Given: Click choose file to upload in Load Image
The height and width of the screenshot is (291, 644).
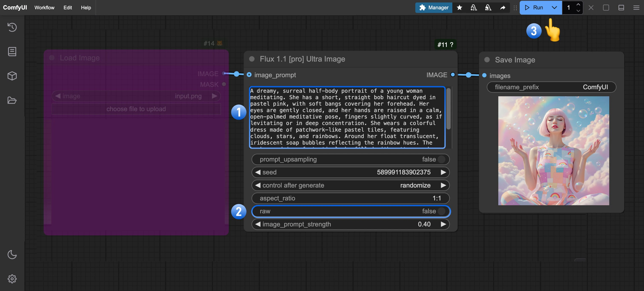Looking at the screenshot, I should pyautogui.click(x=136, y=109).
